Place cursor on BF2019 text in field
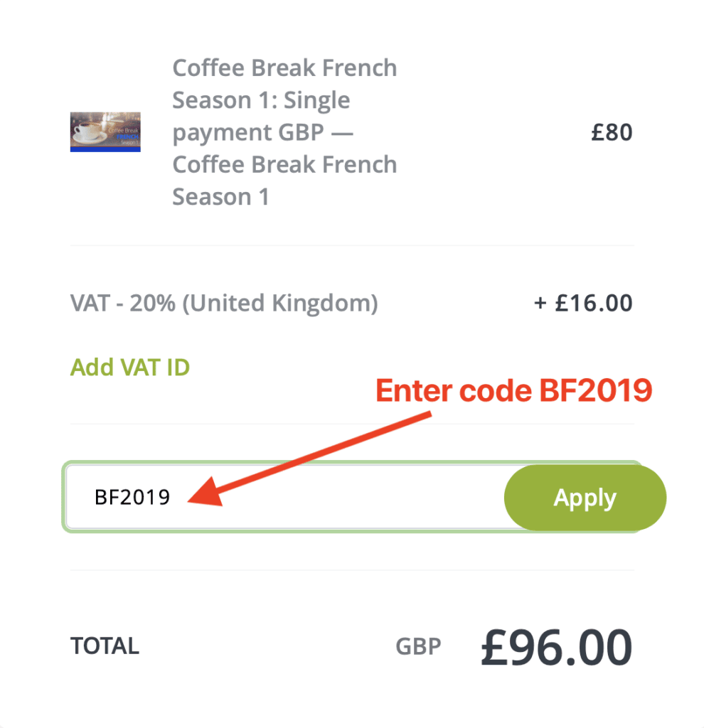 pos(132,497)
